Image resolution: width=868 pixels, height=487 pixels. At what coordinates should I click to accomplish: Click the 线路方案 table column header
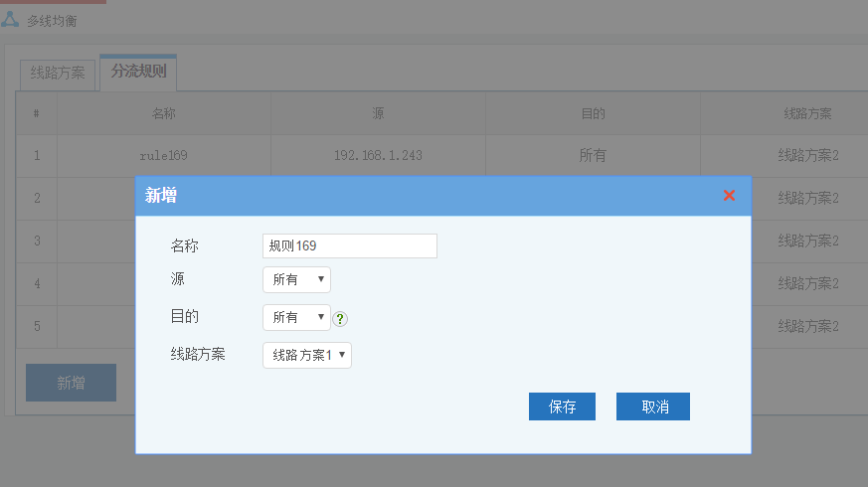[807, 113]
